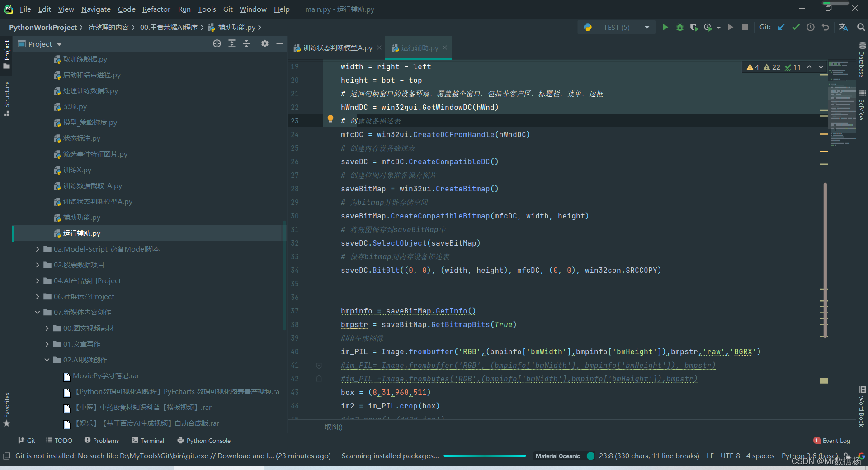Toggle the Structure tool window
This screenshot has width=868, height=470.
coord(7,99)
